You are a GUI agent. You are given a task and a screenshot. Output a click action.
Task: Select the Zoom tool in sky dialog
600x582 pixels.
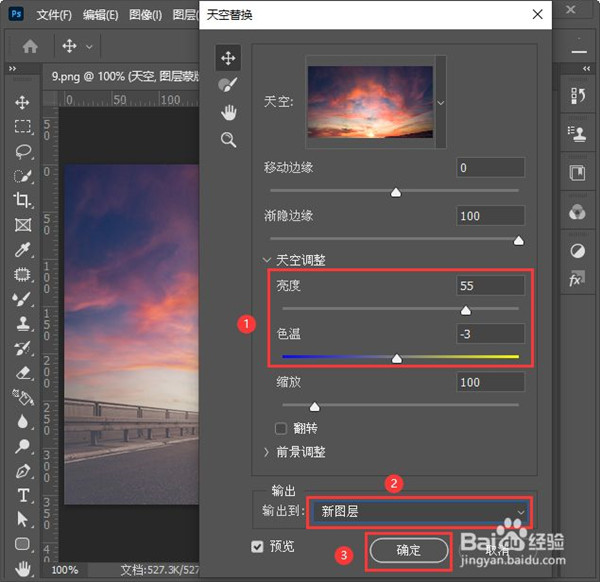(228, 139)
